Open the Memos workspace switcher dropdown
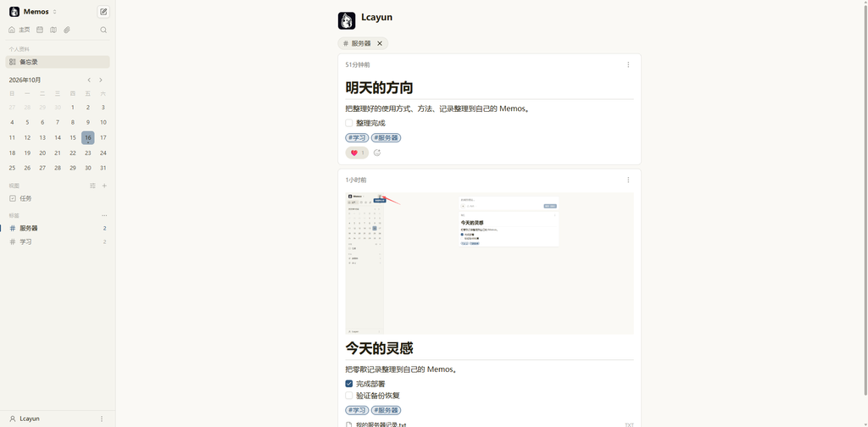This screenshot has width=868, height=427. tap(33, 12)
